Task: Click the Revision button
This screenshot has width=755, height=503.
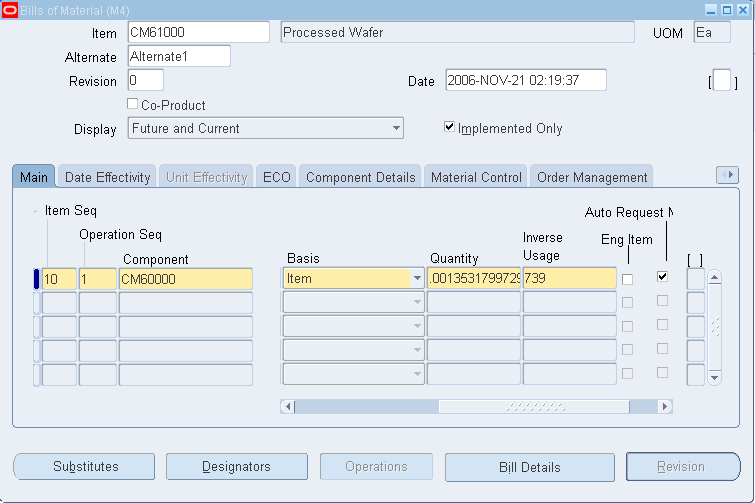Action: [x=683, y=466]
